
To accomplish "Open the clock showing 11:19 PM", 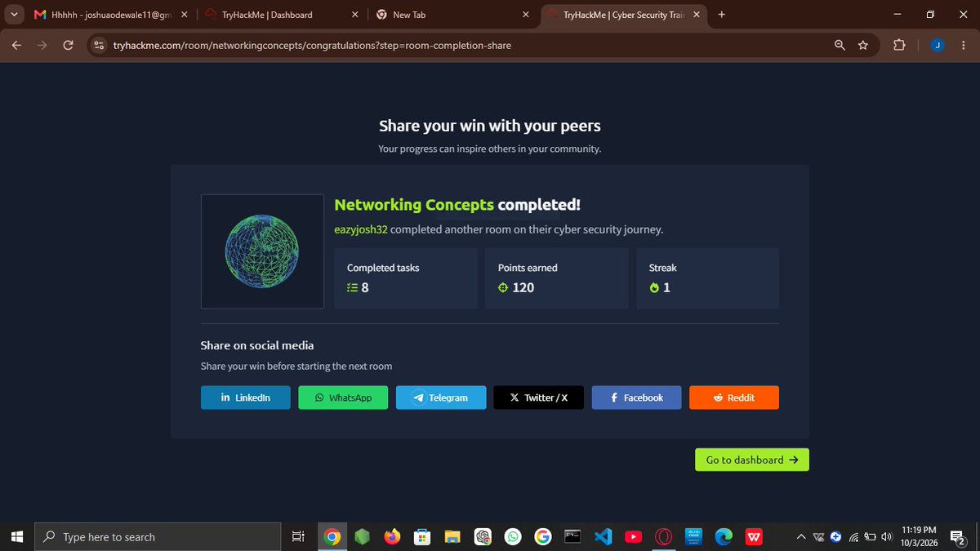I will tap(920, 536).
